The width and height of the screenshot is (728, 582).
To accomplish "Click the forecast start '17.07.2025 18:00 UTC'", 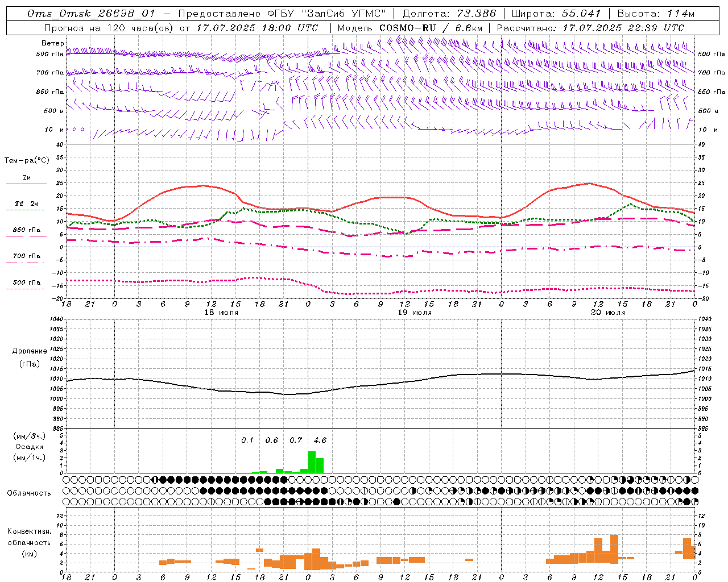I will click(257, 28).
